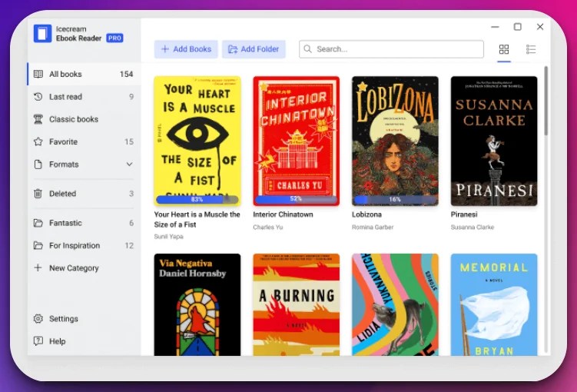Click the Favorite star icon in sidebar

38,141
